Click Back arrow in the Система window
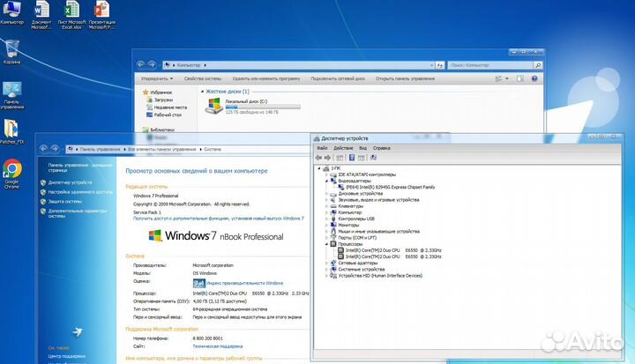Image resolution: width=635 pixels, height=364 pixels. [44, 149]
